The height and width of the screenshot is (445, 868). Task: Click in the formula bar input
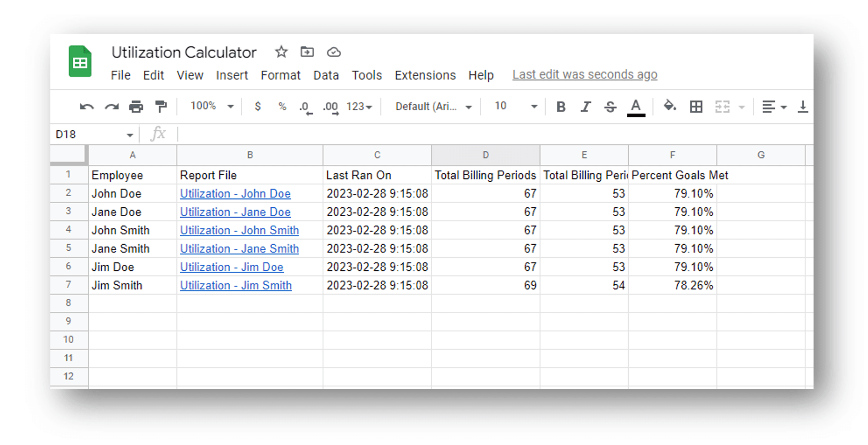tap(495, 134)
